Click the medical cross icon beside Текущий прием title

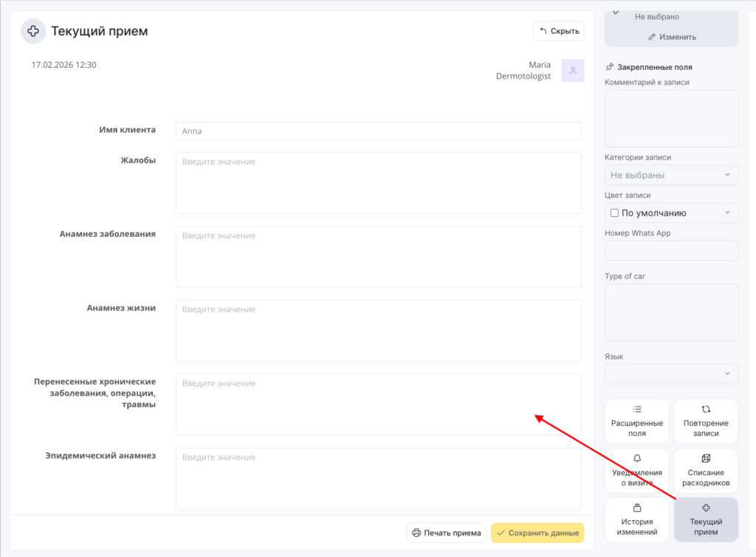(32, 31)
